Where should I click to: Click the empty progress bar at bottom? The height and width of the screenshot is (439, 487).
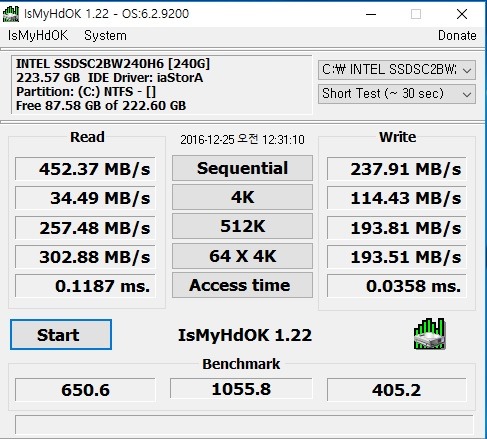[x=244, y=424]
